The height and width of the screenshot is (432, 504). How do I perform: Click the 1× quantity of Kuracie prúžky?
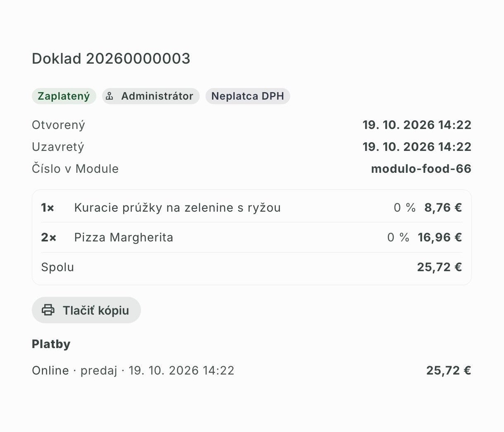coord(48,208)
